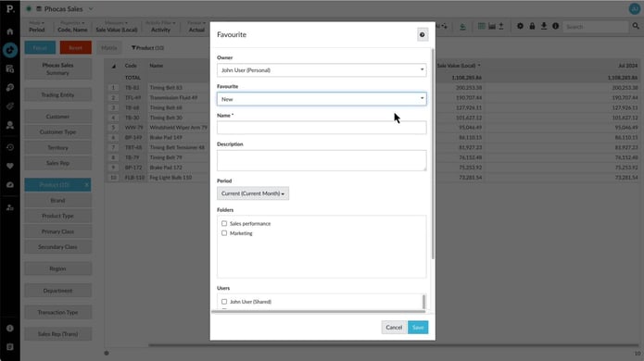644x361 pixels.
Task: Click the Name input field
Action: point(322,128)
